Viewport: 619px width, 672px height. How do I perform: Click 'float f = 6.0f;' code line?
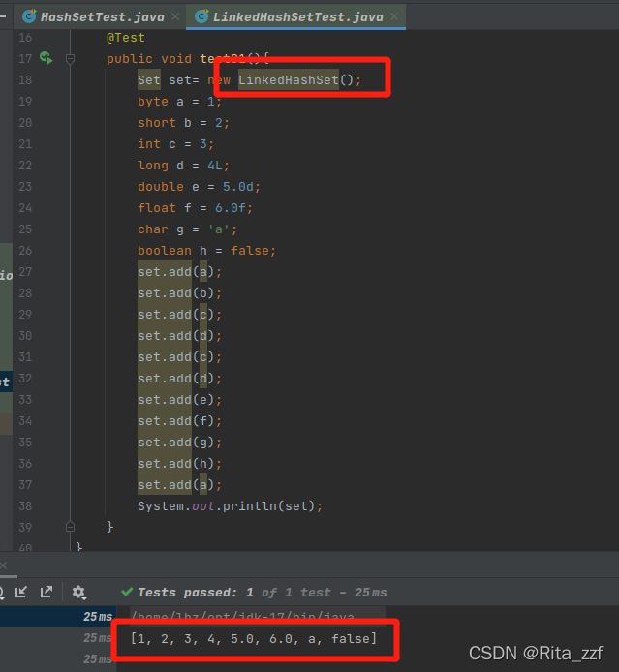click(x=195, y=208)
